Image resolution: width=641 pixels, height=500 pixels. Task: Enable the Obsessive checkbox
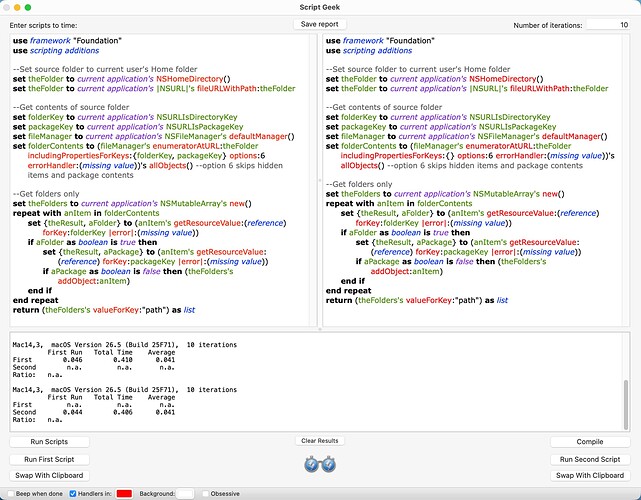[x=206, y=493]
